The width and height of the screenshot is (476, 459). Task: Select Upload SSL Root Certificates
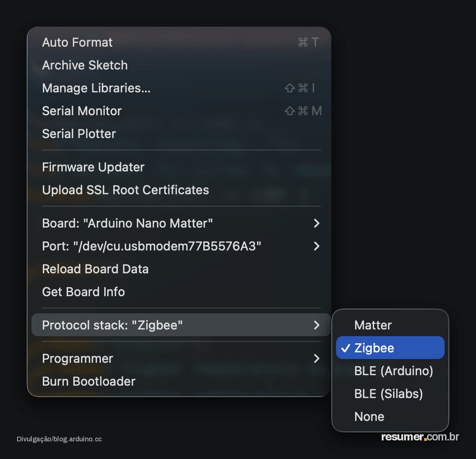click(x=181, y=190)
